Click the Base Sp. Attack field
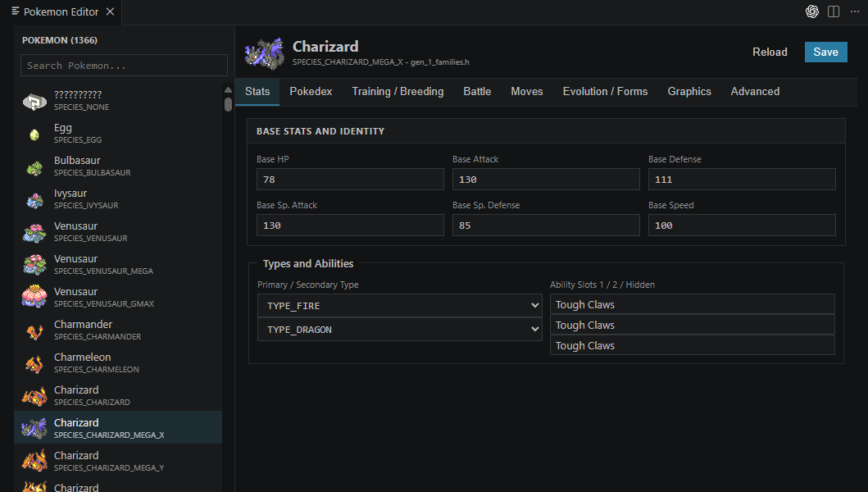The image size is (868, 492). tap(350, 225)
